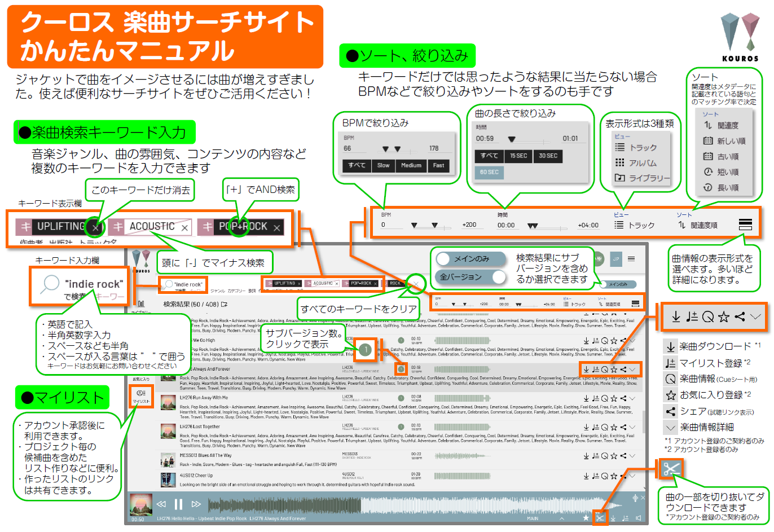This screenshot has height=532, width=774.
Task: Select the 60 SEC duration filter
Action: tap(489, 172)
